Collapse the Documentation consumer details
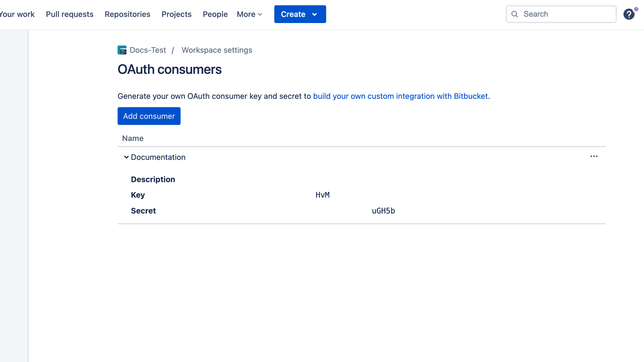644x362 pixels. 126,157
